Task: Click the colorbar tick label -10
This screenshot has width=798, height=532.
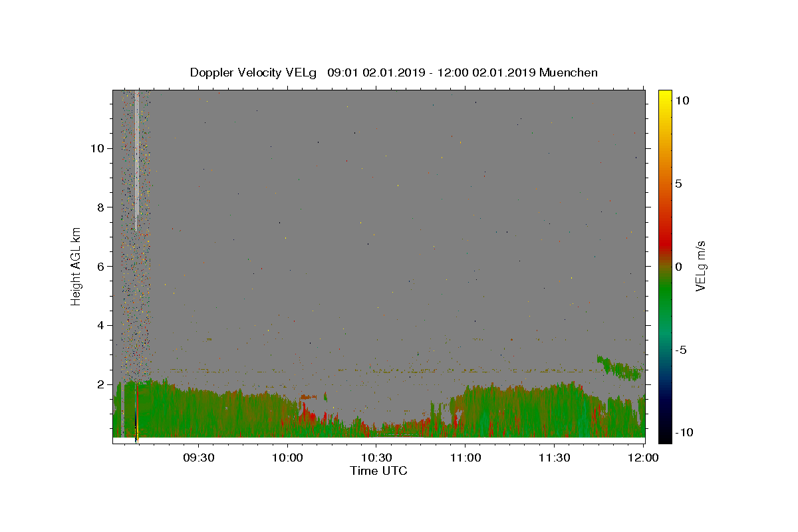Action: (x=683, y=432)
